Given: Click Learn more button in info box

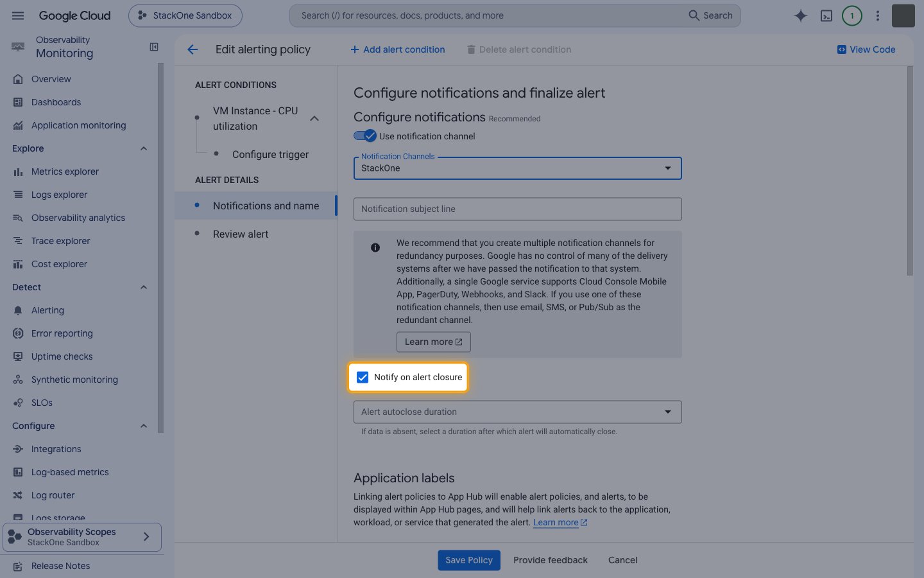Looking at the screenshot, I should coord(434,342).
